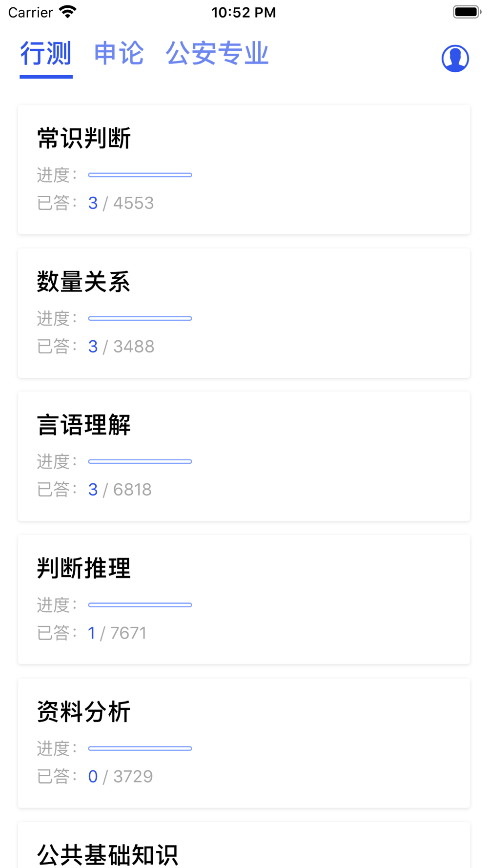Screen dimensions: 488x868
Task: Open the 判断推理 category card
Action: pos(244,599)
